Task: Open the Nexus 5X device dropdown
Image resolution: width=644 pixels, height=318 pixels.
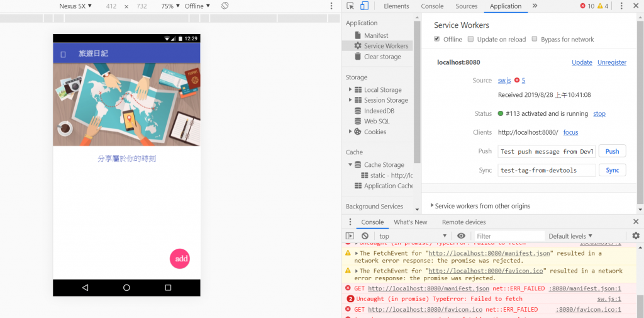Action: coord(75,6)
